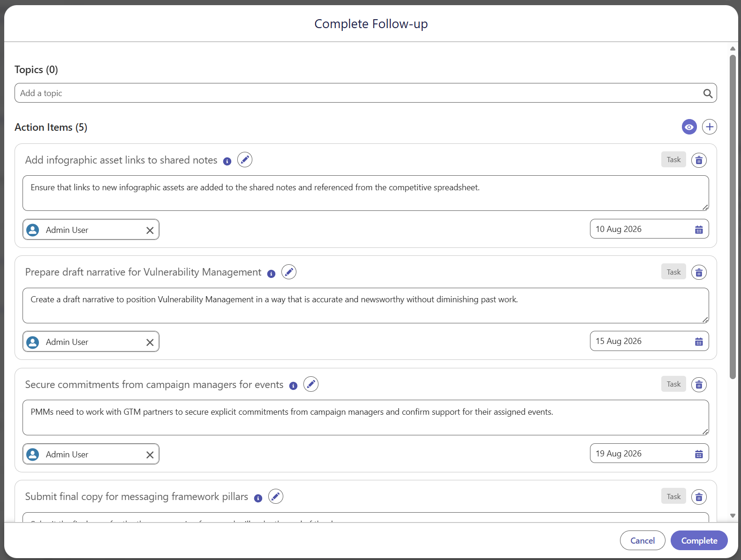Click the 'Action Items (5)' heading
The height and width of the screenshot is (560, 741).
tap(51, 127)
